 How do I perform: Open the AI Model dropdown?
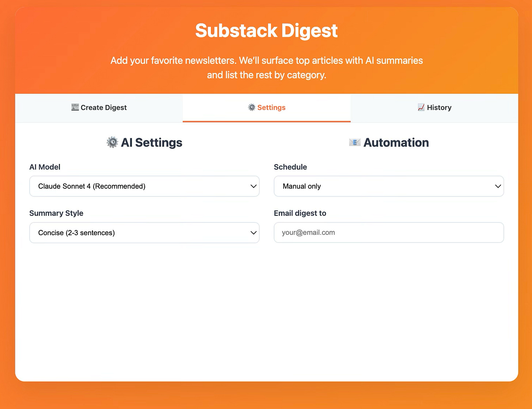pos(144,186)
